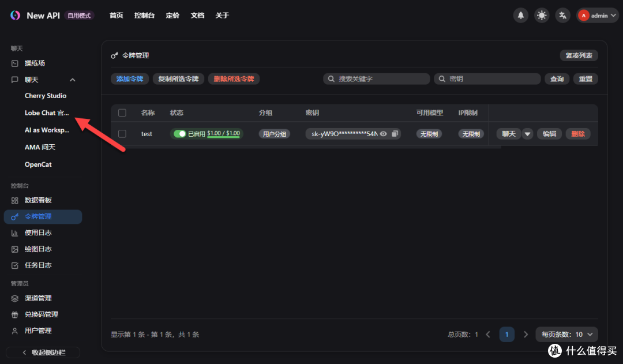Copy the test token key
This screenshot has width=623, height=364.
coord(395,134)
